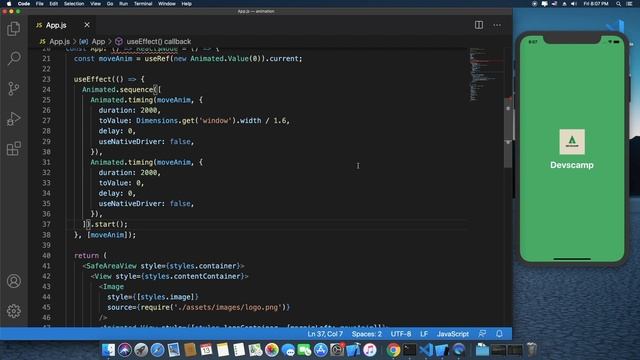Open Finder from the dock
Viewport: 640px width, 360px height.
[108, 350]
